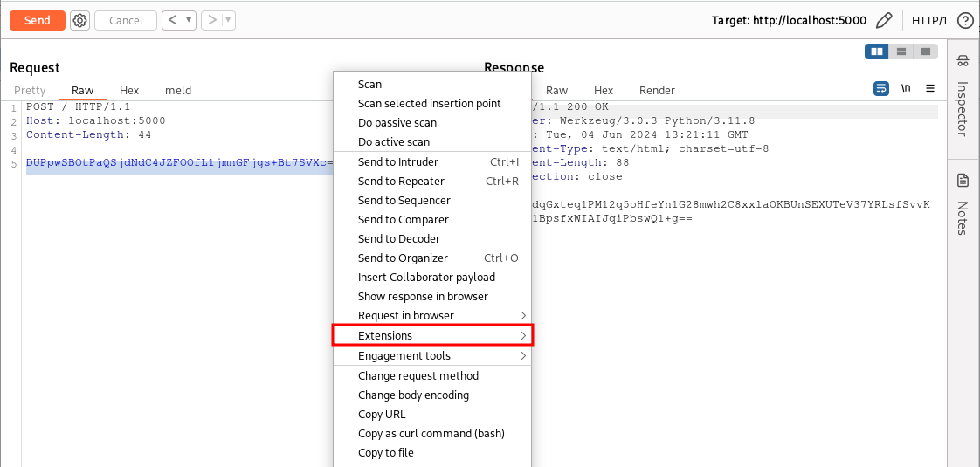This screenshot has width=980, height=467.
Task: Toggle show non-printable characters (\n)
Action: click(906, 89)
